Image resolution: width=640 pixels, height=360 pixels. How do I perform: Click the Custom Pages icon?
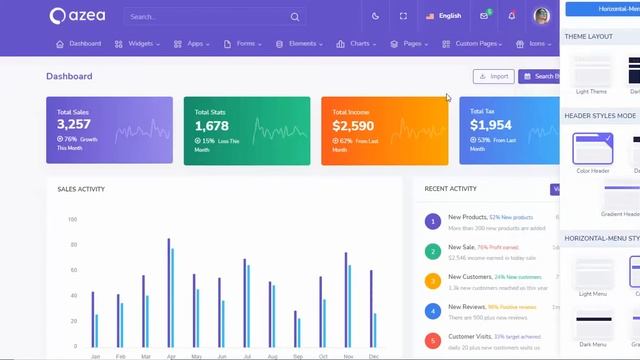tap(446, 44)
